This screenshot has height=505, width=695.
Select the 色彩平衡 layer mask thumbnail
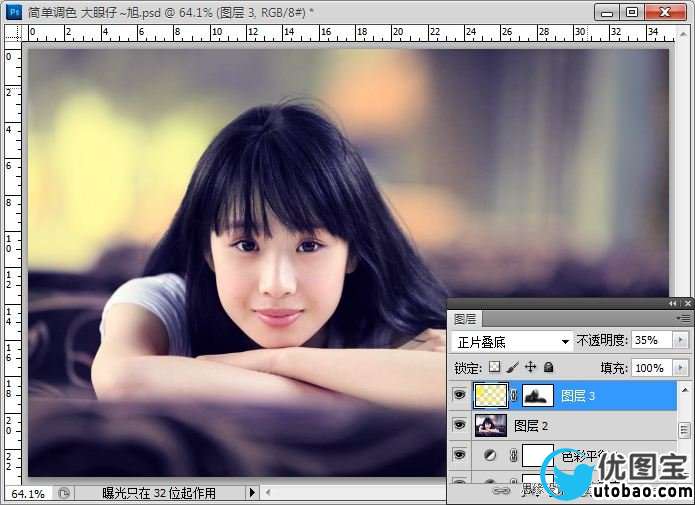tap(538, 455)
